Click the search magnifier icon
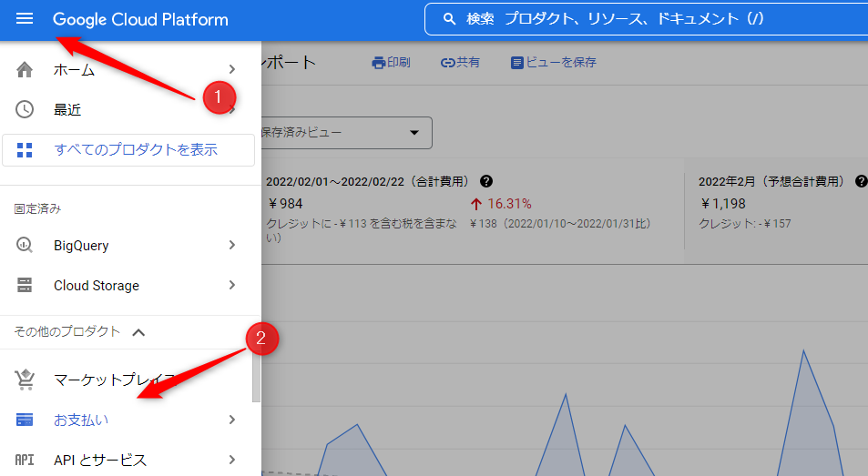This screenshot has height=476, width=868. pos(450,19)
